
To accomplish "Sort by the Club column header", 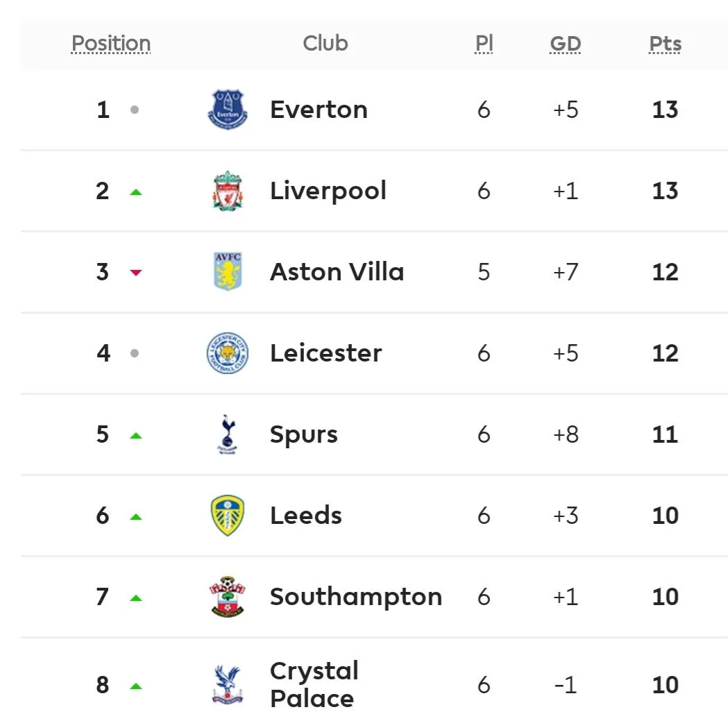I will click(325, 43).
